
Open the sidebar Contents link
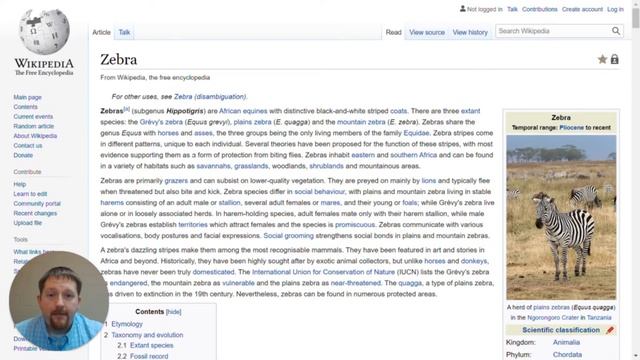click(x=25, y=107)
